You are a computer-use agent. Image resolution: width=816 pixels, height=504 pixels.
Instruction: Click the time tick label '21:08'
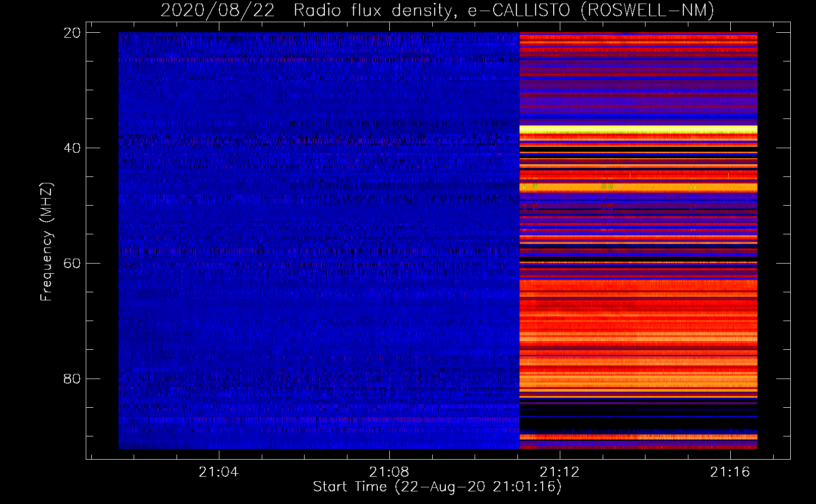click(389, 472)
